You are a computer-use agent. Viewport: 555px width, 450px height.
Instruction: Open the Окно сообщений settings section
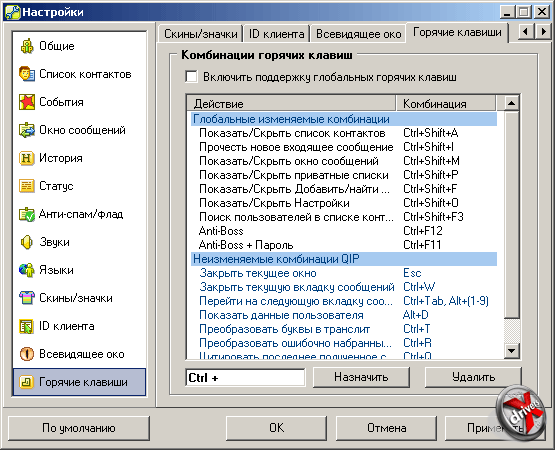pyautogui.click(x=80, y=130)
